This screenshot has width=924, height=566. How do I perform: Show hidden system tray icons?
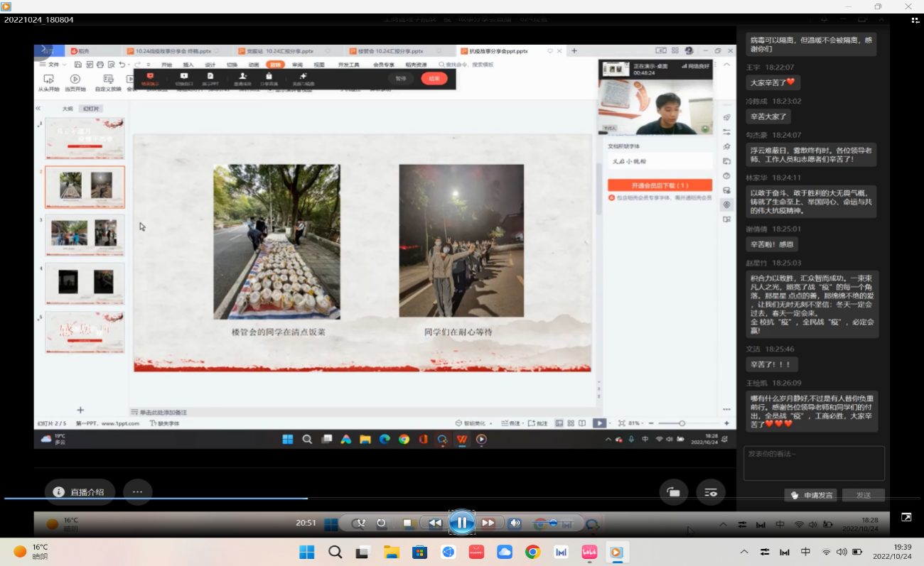click(744, 552)
